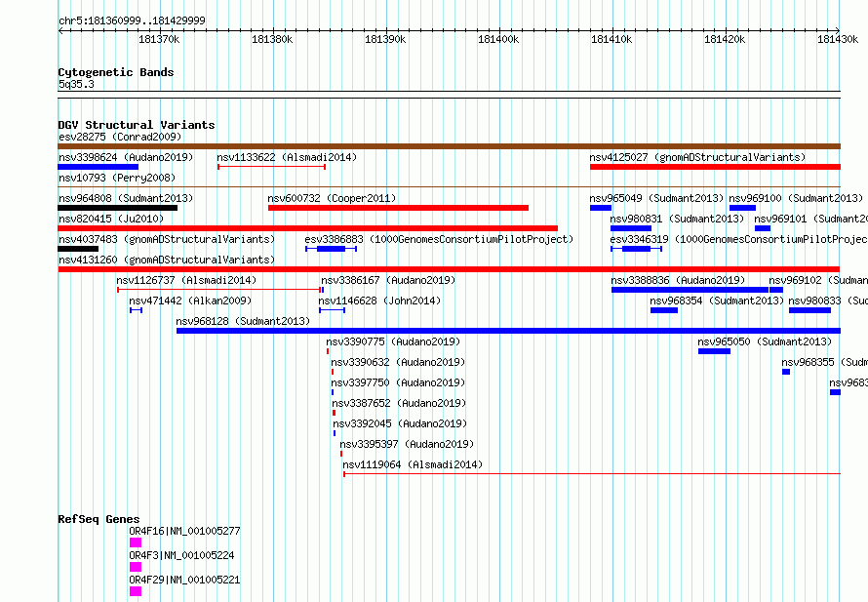This screenshot has height=602, width=868.
Task: Open esv3346319 1000Genomes variant label
Action: coord(738,239)
